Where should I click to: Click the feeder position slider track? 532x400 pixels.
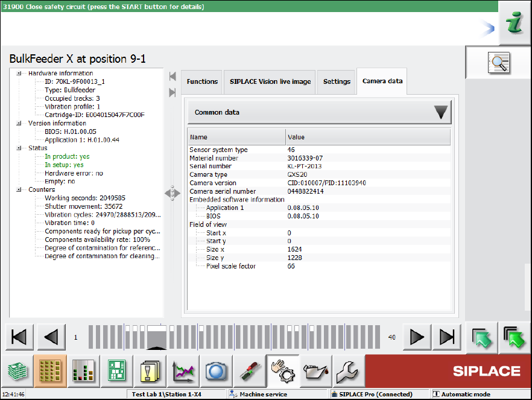click(235, 337)
